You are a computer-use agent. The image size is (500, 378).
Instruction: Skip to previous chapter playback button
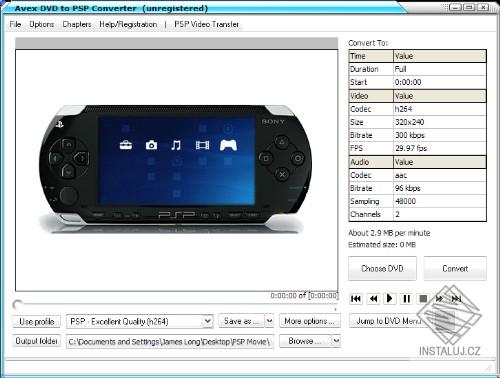(x=356, y=298)
